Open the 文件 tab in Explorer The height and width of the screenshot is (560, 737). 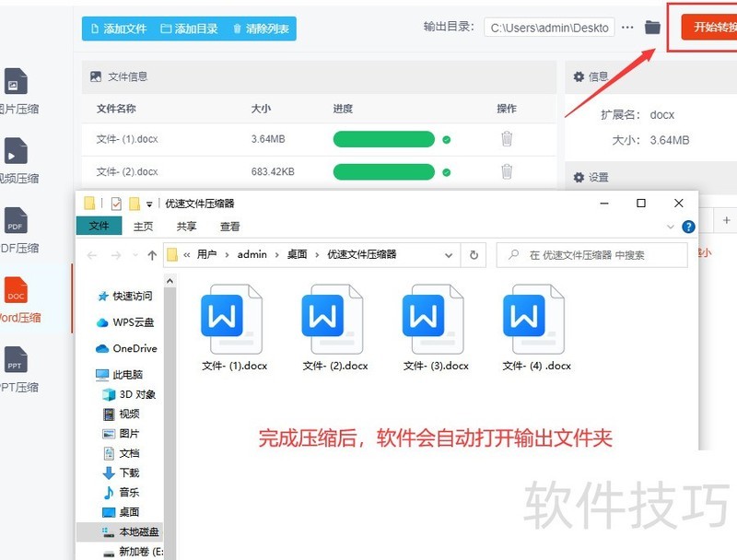(x=99, y=226)
